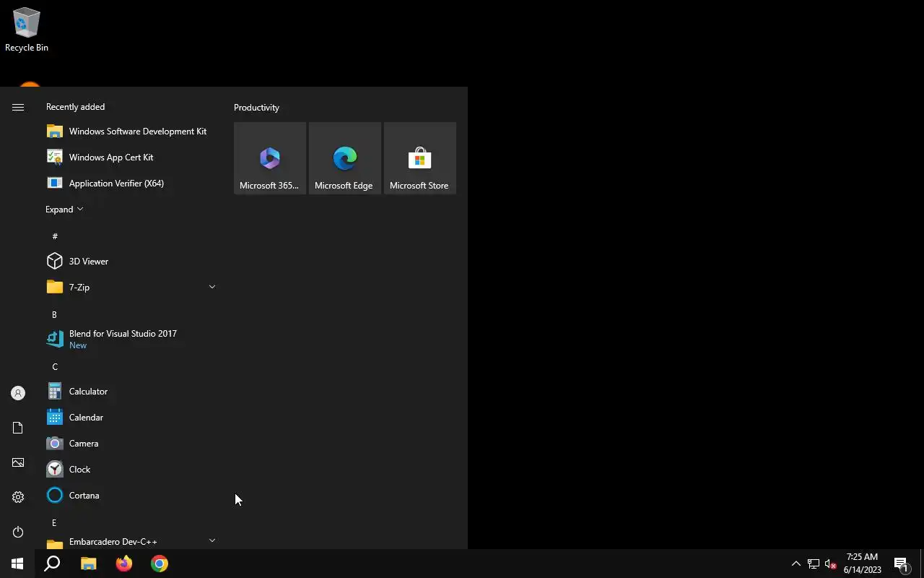Click the 'B' letter header
This screenshot has height=578, width=924.
pyautogui.click(x=55, y=315)
